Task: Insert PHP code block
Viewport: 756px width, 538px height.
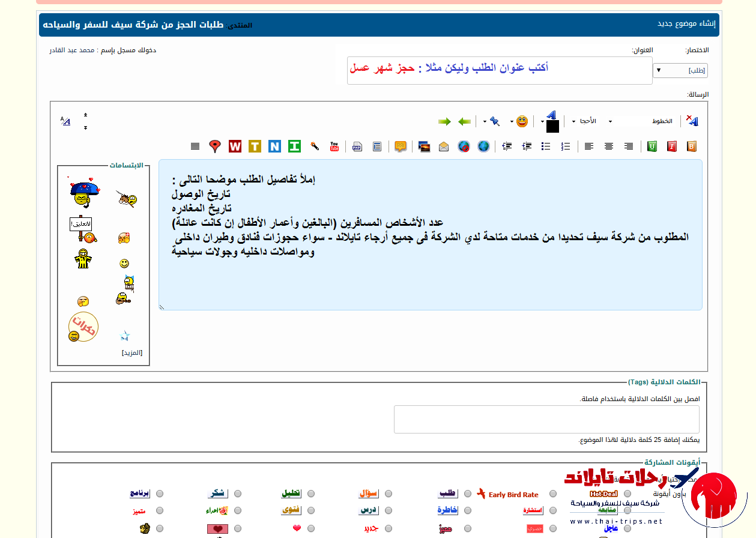Action: [x=357, y=146]
